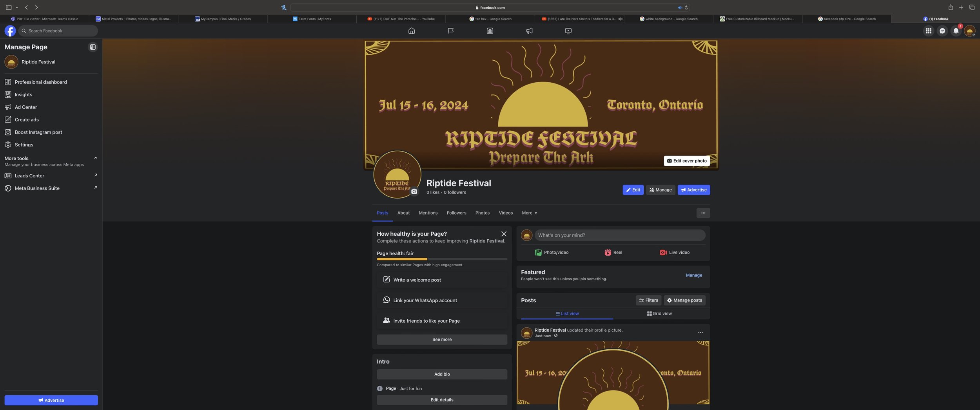Select the Videos tab

(506, 213)
